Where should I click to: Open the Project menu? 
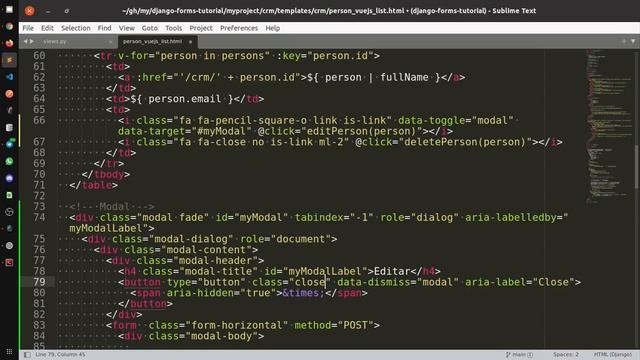[x=201, y=28]
